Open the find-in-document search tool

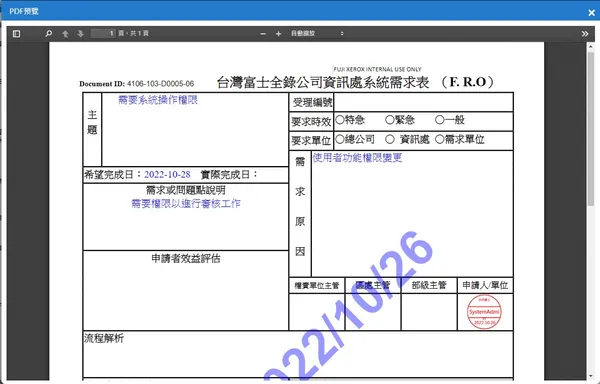tap(49, 34)
